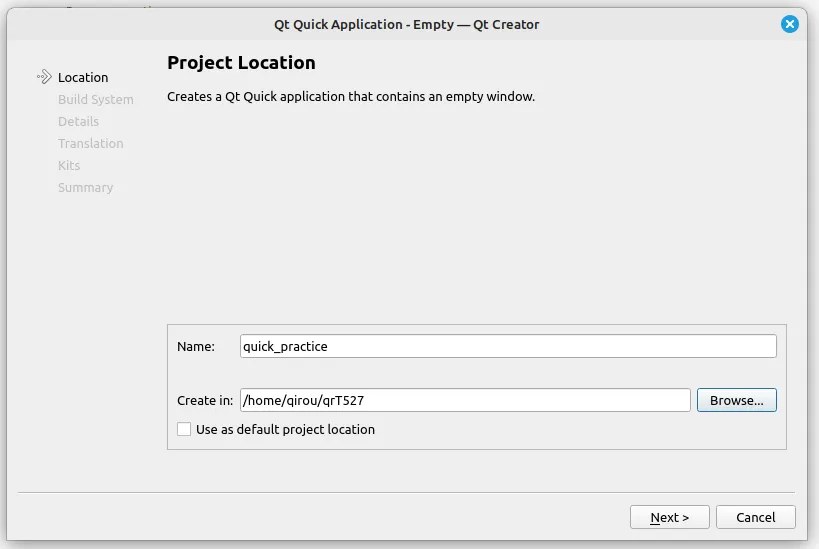This screenshot has width=819, height=549.
Task: Select the Kits wizard step
Action: pyautogui.click(x=69, y=165)
